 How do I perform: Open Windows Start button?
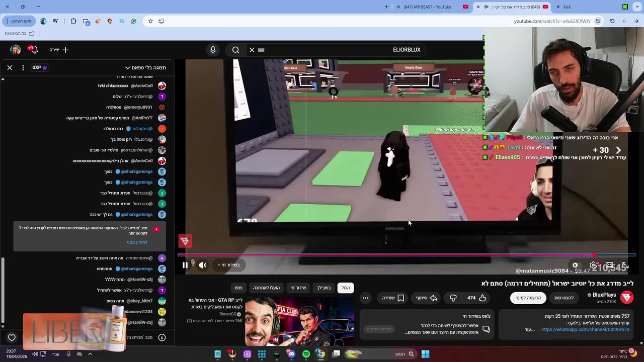(x=425, y=354)
